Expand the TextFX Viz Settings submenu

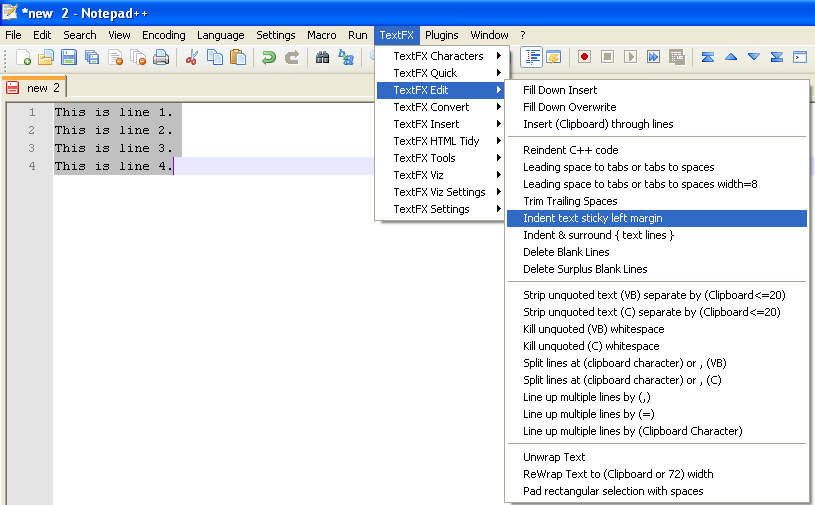click(x=440, y=192)
